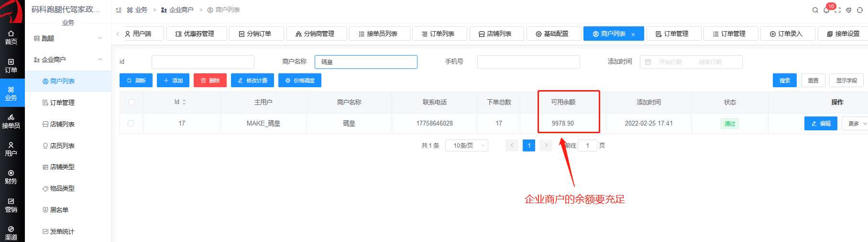
Task: Select page 1 in pagination
Action: (529, 145)
